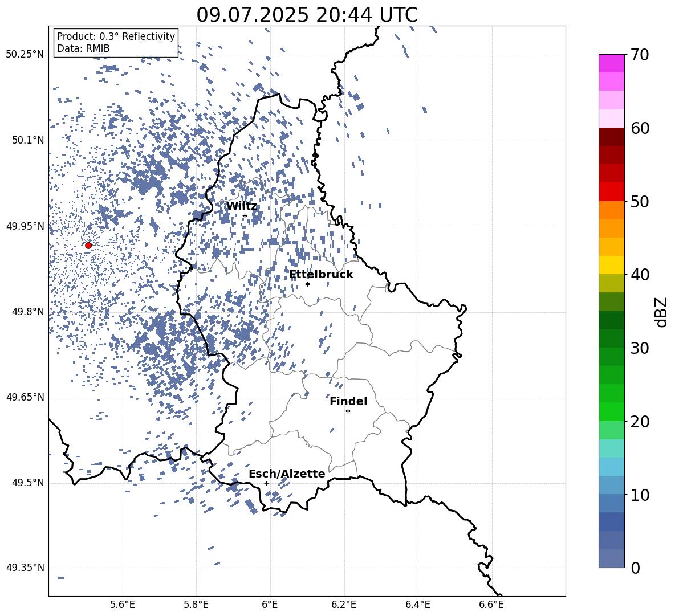Screen dimensions: 675x616
Task: Click the Esch/Alzette station cross marker
Action: click(x=266, y=483)
